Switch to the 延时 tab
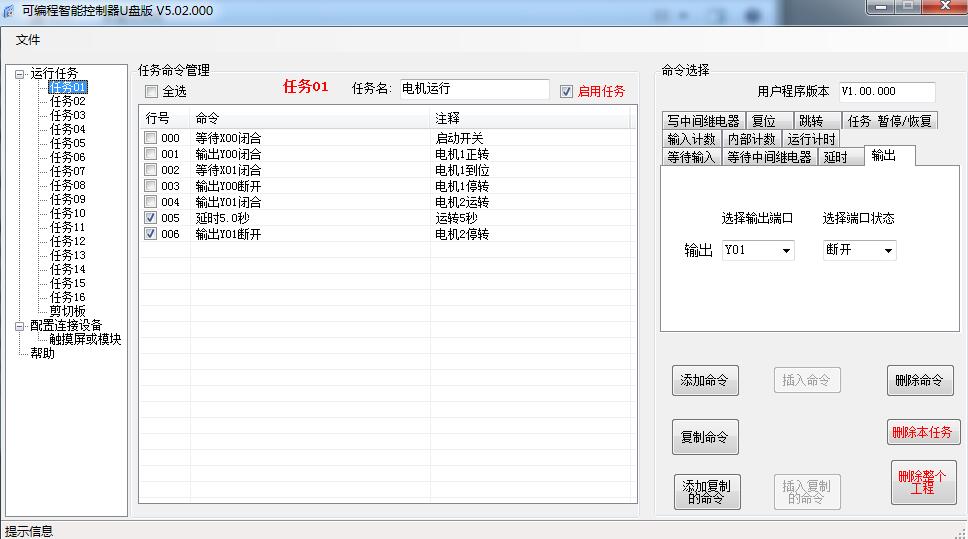 835,157
